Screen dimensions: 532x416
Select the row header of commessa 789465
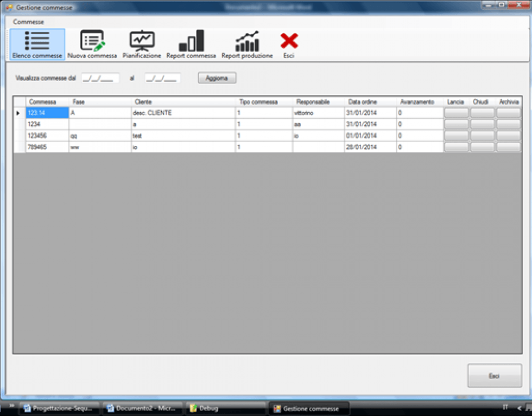(x=19, y=147)
